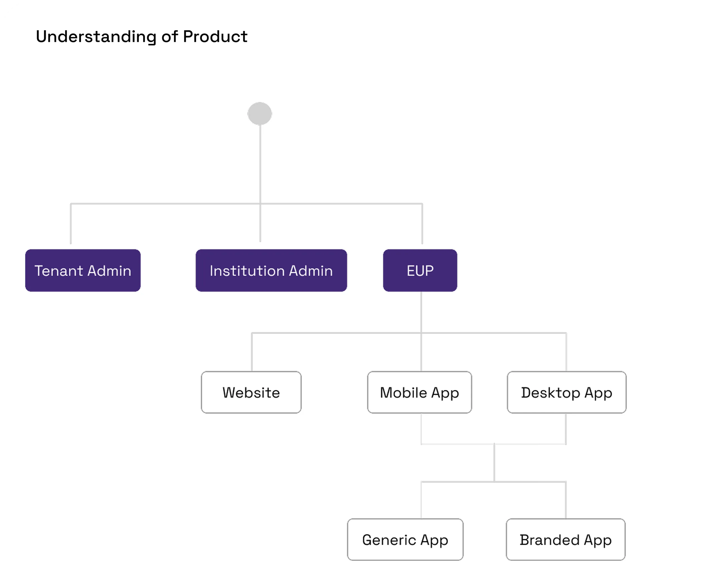Image resolution: width=715 pixels, height=588 pixels.
Task: Click the Understanding of Product title
Action: 142,37
